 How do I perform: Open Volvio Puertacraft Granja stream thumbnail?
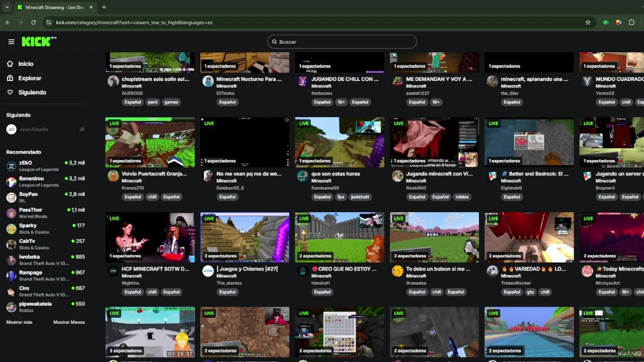click(x=150, y=142)
